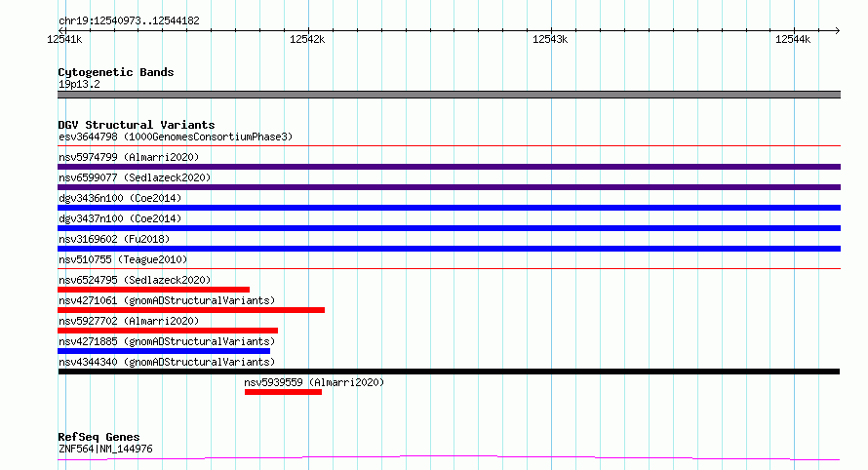
Task: Open the nsv6524795 (Sedlazeck2020) label
Action: coord(135,280)
